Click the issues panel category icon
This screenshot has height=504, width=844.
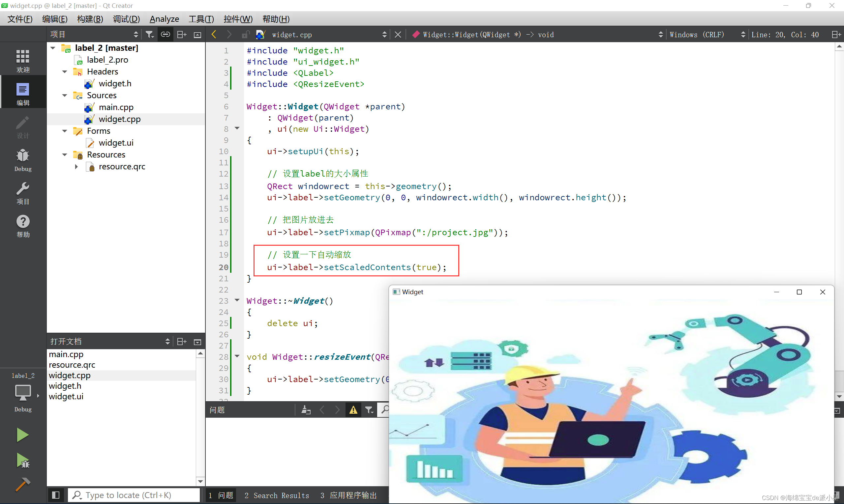click(x=306, y=410)
